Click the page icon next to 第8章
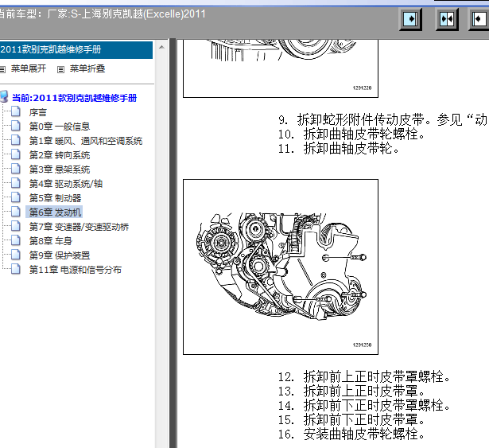Image resolution: width=489 pixels, height=448 pixels. (16, 240)
